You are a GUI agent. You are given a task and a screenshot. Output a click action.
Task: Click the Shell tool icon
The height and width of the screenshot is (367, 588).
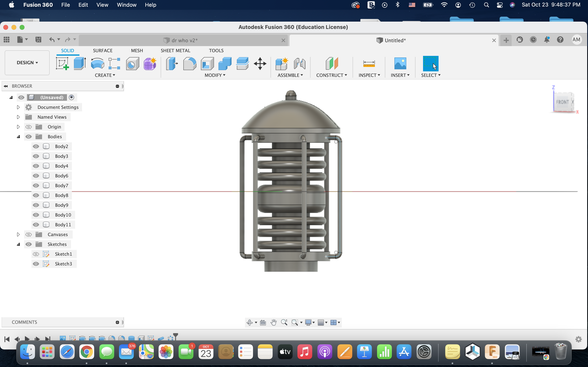[207, 64]
